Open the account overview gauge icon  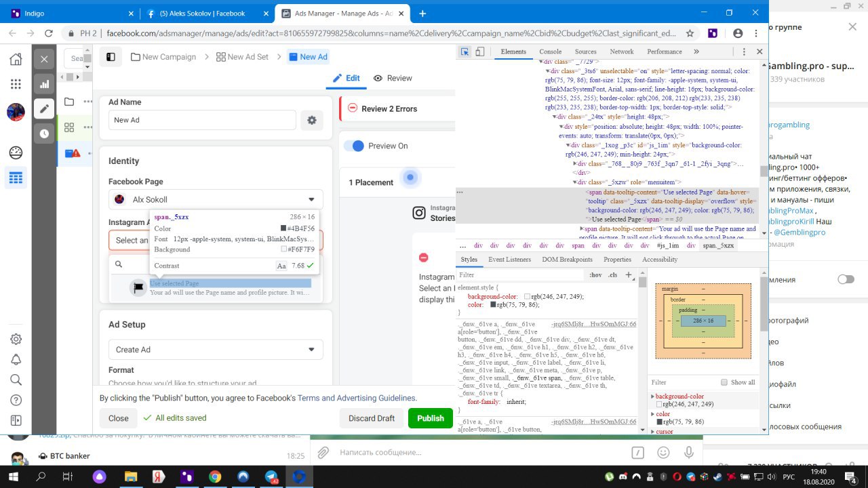pos(16,152)
